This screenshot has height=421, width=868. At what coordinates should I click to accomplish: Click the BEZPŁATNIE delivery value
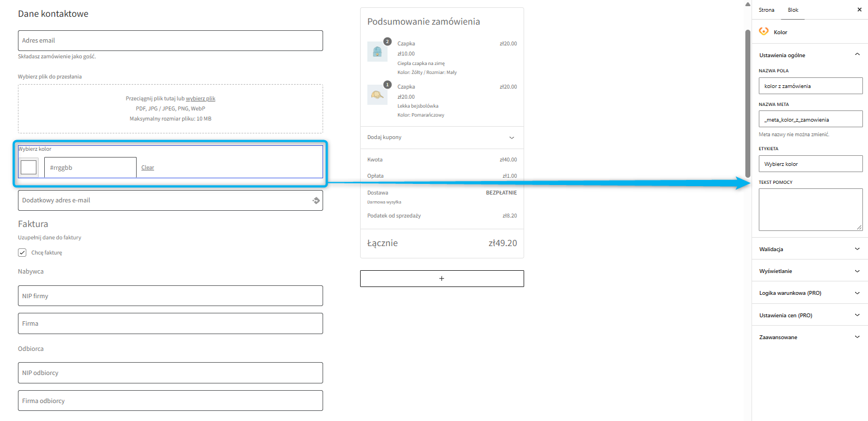pos(501,192)
